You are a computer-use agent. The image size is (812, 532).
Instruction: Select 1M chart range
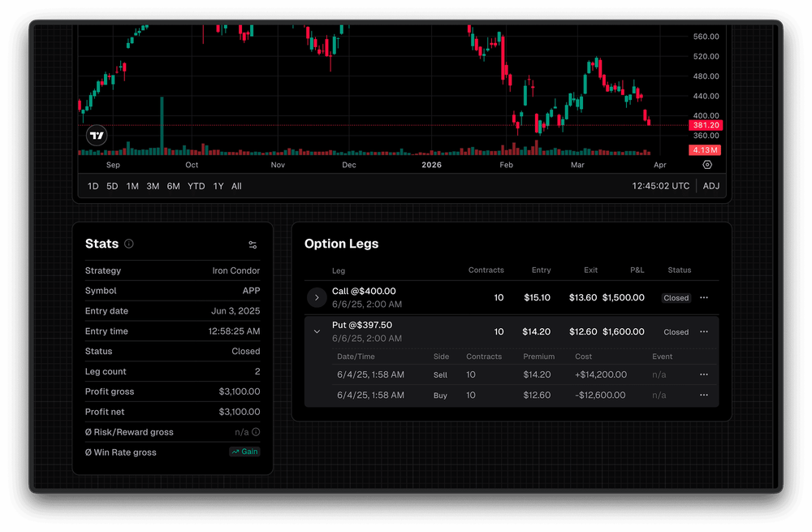132,186
